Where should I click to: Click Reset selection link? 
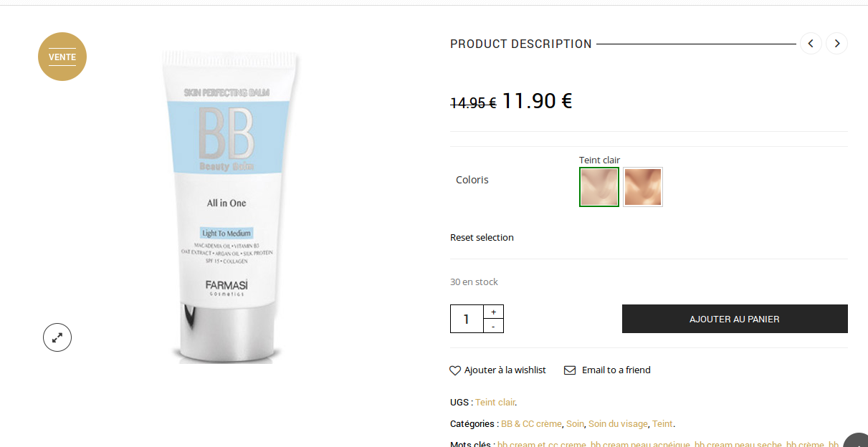coord(482,237)
